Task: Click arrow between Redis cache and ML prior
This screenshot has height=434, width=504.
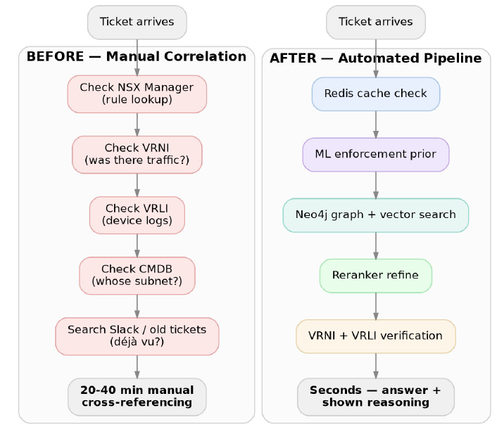Action: (376, 125)
